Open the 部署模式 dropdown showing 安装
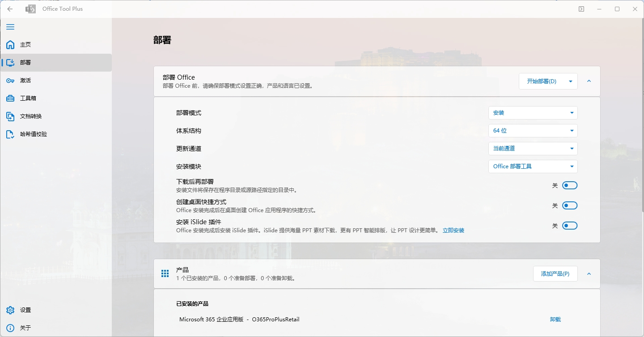 pos(533,113)
